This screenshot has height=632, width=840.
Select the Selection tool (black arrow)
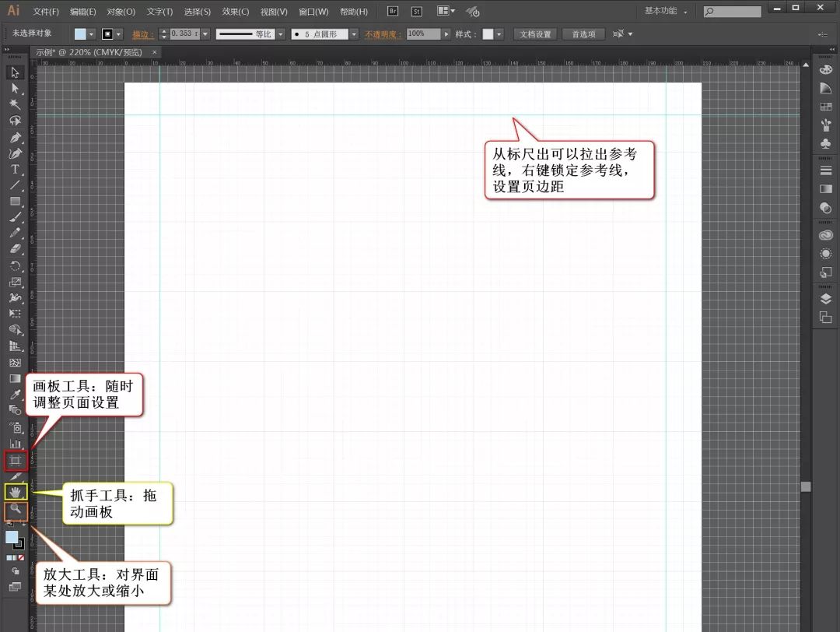coord(15,72)
